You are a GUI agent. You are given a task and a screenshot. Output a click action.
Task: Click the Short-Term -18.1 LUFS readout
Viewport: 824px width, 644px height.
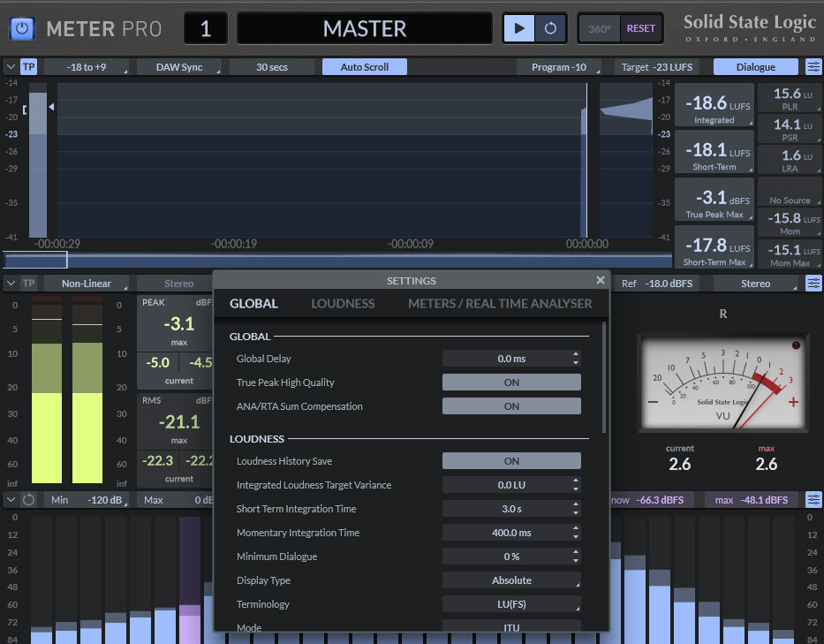(x=714, y=152)
